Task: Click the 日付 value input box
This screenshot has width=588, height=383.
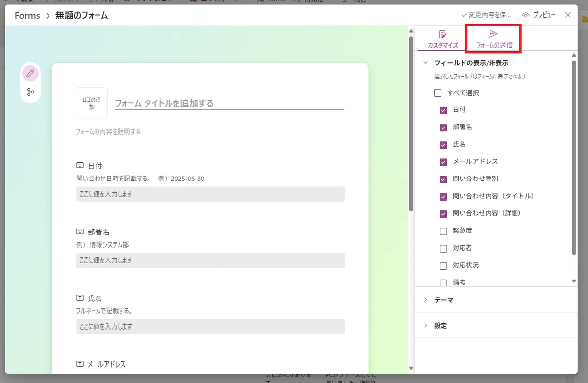Action: click(x=211, y=194)
